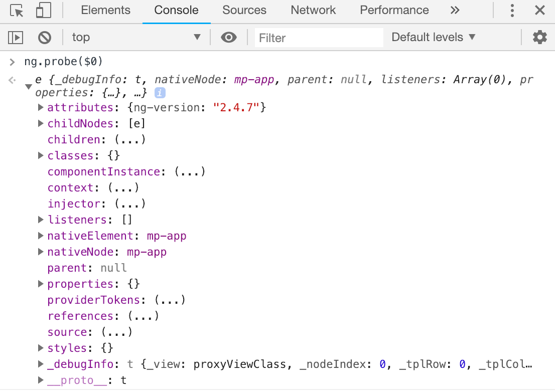Expand the childNodes array
The image size is (555, 392).
coord(41,124)
